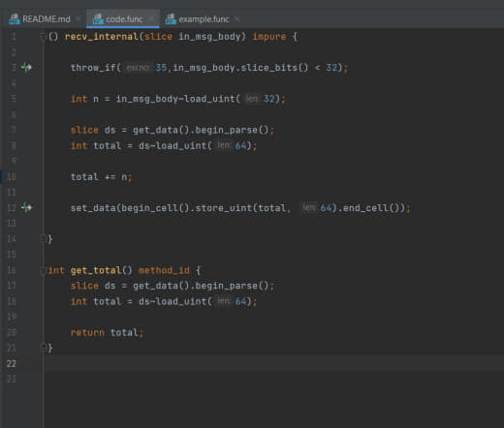The width and height of the screenshot is (504, 428).
Task: Click fold end marker of get_total
Action: pyautogui.click(x=43, y=348)
